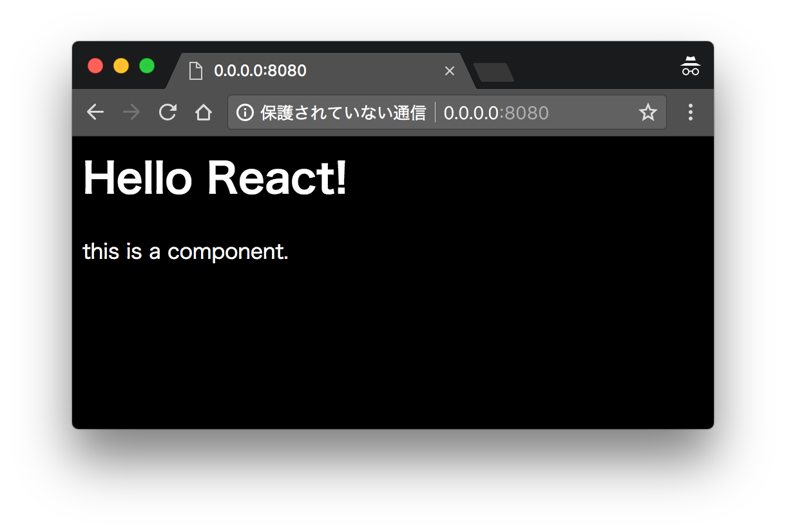The width and height of the screenshot is (786, 532).
Task: Click the address bar URL
Action: point(496,112)
